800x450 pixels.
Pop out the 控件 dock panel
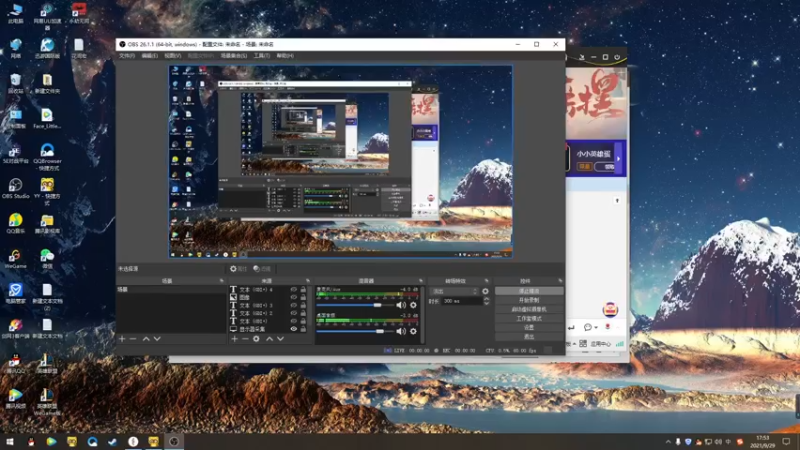click(560, 281)
